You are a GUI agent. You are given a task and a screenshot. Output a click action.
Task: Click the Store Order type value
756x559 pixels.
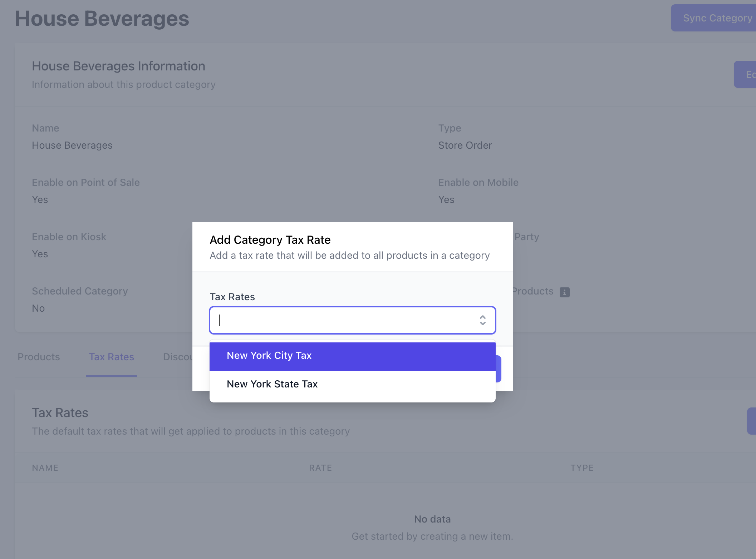(465, 145)
